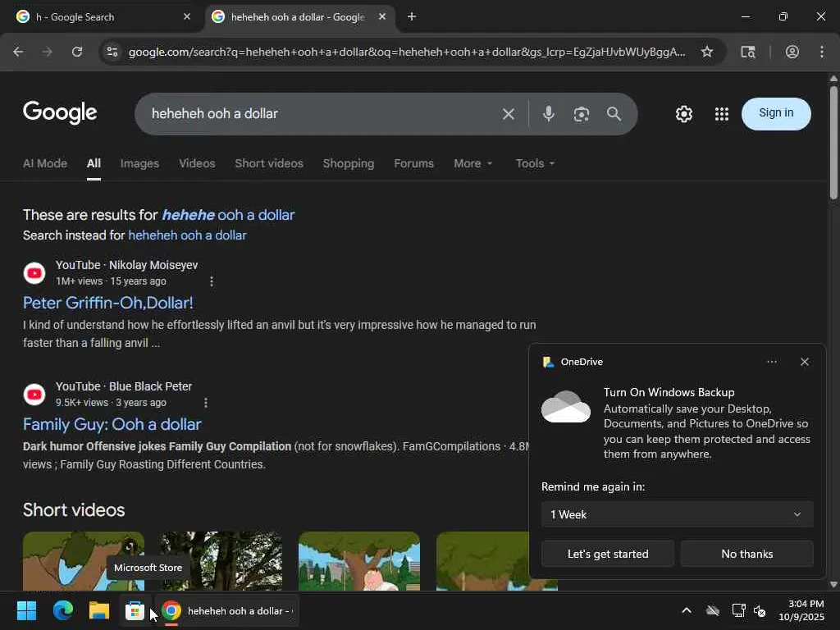The image size is (840, 630).
Task: Click the Chrome address bar URL
Action: tap(407, 52)
